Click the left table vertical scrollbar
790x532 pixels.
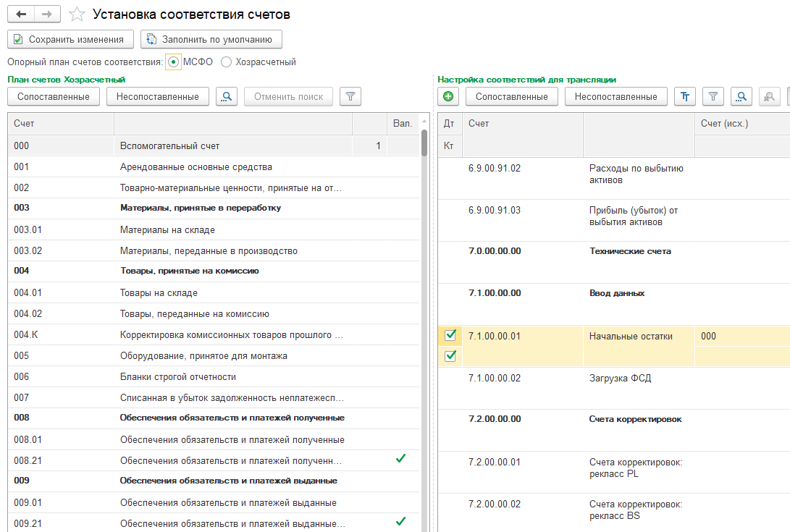(x=424, y=143)
